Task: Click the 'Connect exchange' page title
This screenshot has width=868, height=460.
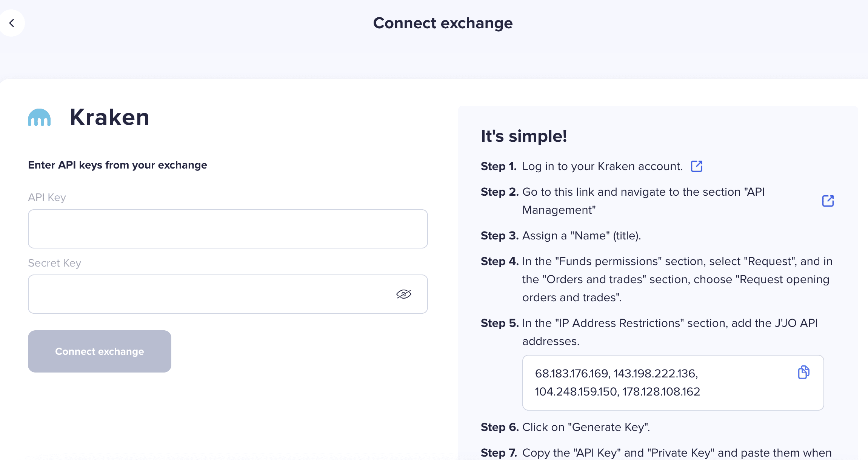Action: pyautogui.click(x=443, y=23)
